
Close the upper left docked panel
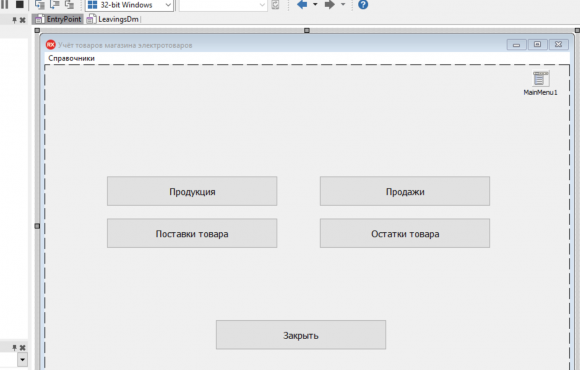pos(23,20)
